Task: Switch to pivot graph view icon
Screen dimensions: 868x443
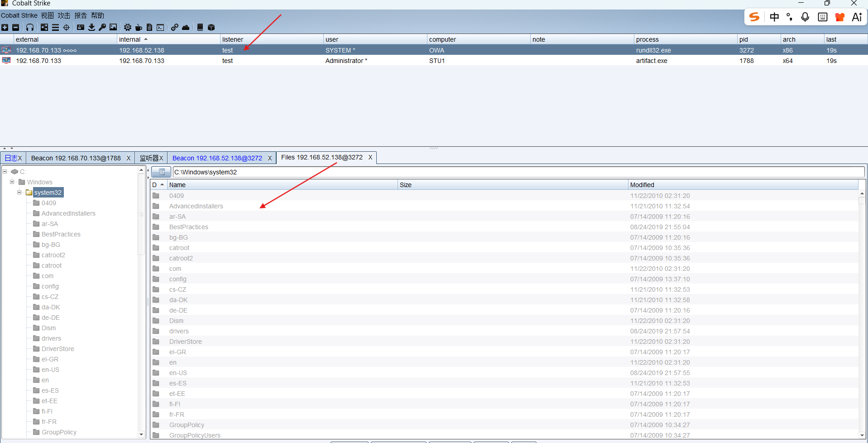Action: click(x=44, y=28)
